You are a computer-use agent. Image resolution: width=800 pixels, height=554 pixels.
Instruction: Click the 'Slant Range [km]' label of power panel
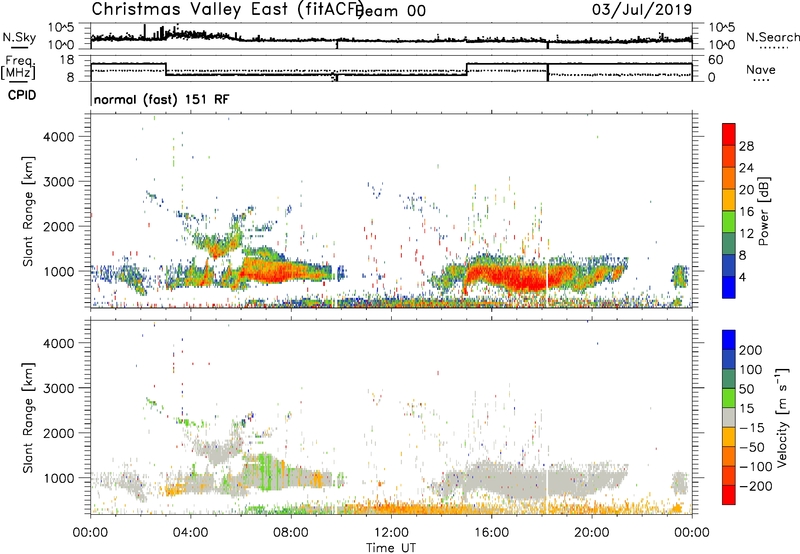coord(28,211)
